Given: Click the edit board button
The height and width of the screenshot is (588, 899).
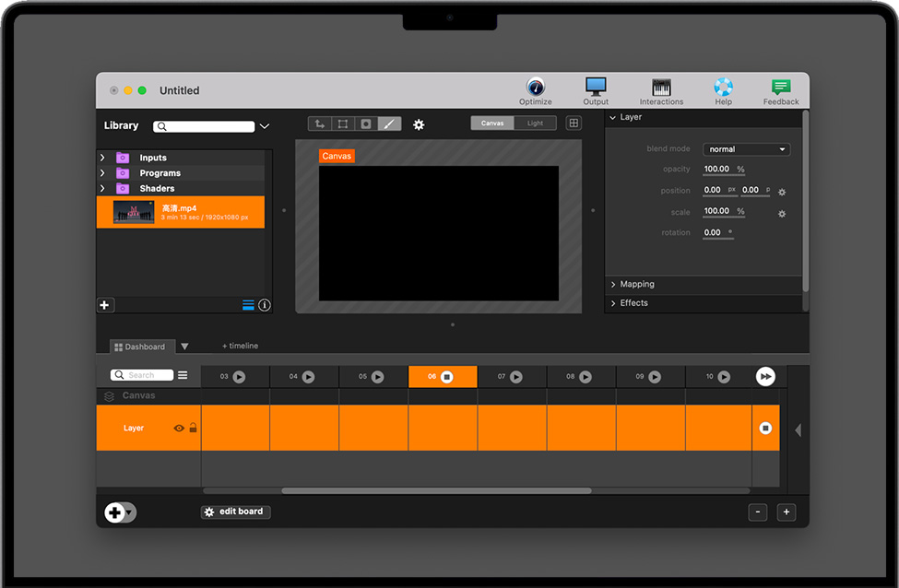Looking at the screenshot, I should click(235, 512).
